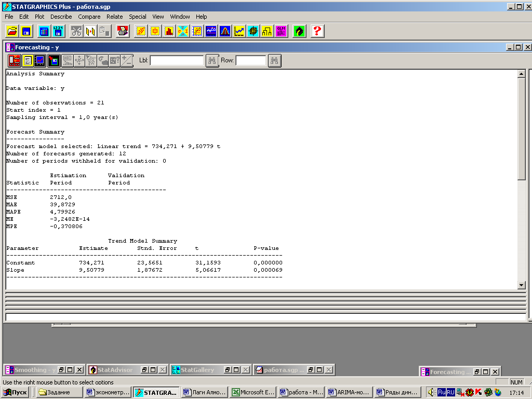532x399 pixels.
Task: Click the search binoculars button beside Lbl field
Action: click(x=212, y=61)
